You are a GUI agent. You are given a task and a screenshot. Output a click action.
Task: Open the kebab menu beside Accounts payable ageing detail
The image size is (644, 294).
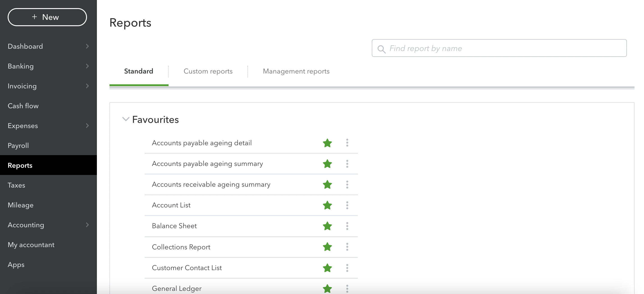347,143
